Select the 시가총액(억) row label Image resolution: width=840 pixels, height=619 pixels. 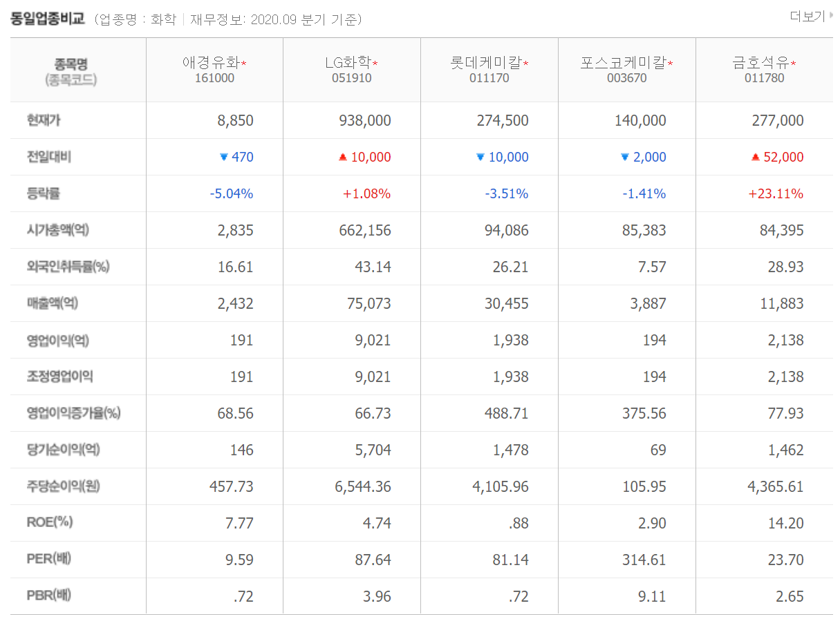pos(57,230)
